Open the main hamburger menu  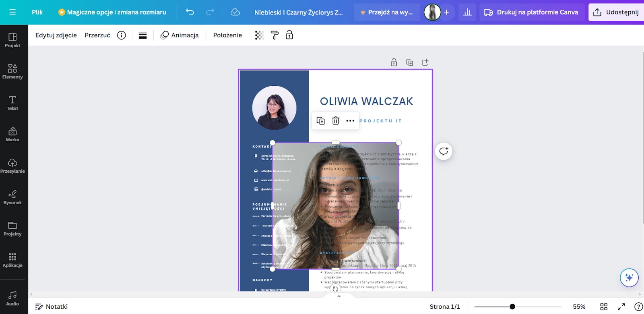coord(12,12)
